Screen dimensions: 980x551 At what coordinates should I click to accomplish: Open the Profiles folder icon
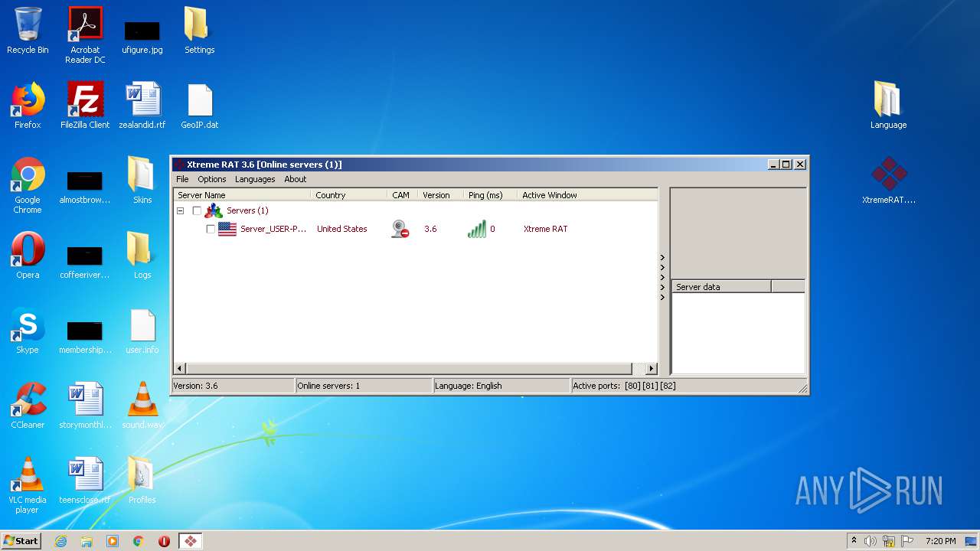142,481
